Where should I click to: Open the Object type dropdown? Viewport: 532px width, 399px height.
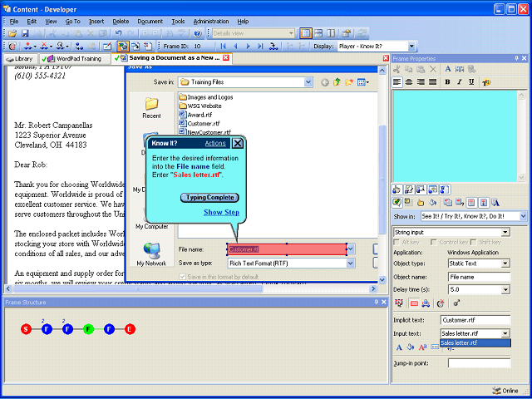505,264
